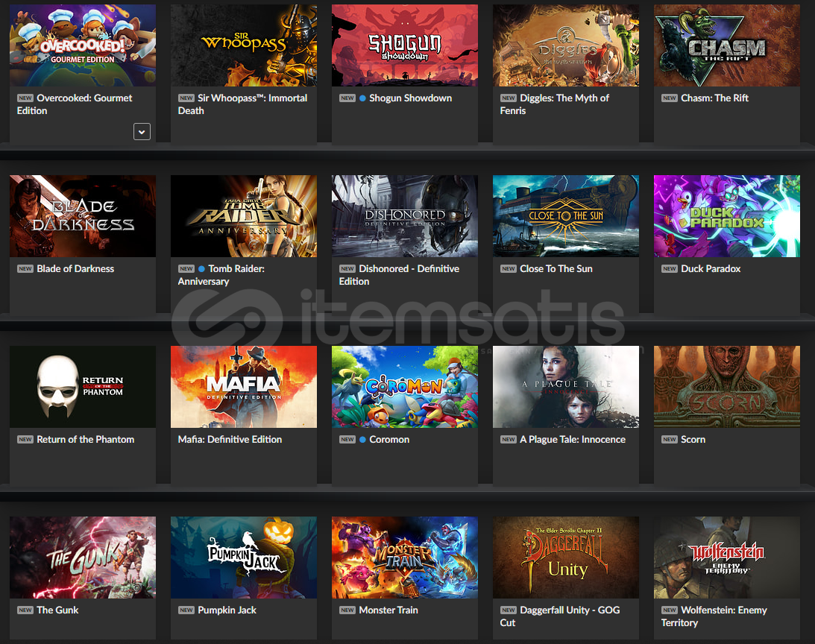
Task: Click the NEW badge beside Shogun Showdown
Action: pyautogui.click(x=347, y=98)
